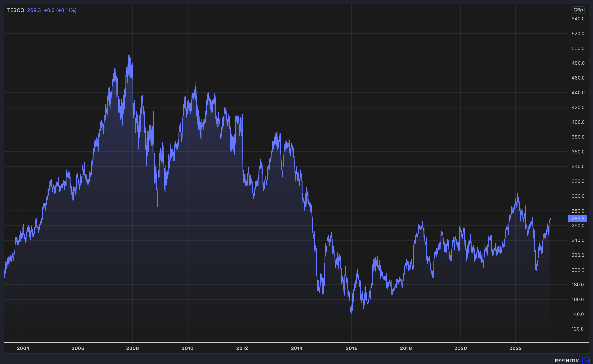Click the 380.0 price axis label

tap(578, 137)
